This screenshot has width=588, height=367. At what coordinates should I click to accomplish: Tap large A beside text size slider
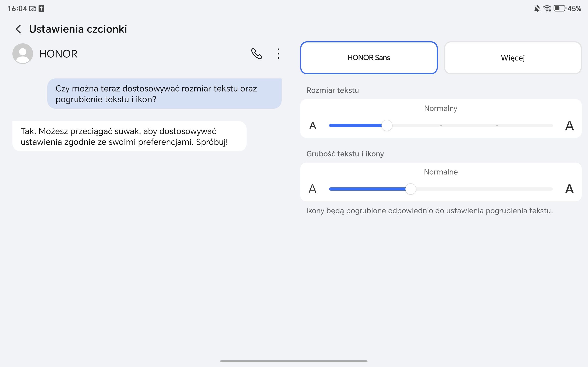569,126
